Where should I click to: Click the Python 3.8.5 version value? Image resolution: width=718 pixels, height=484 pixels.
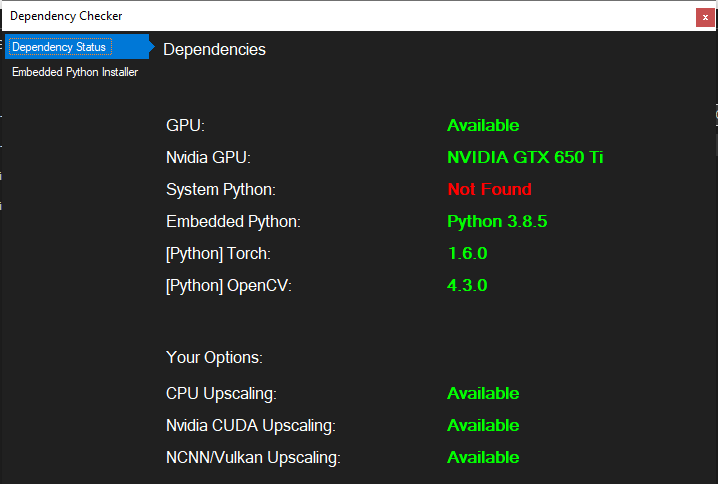pyautogui.click(x=497, y=222)
